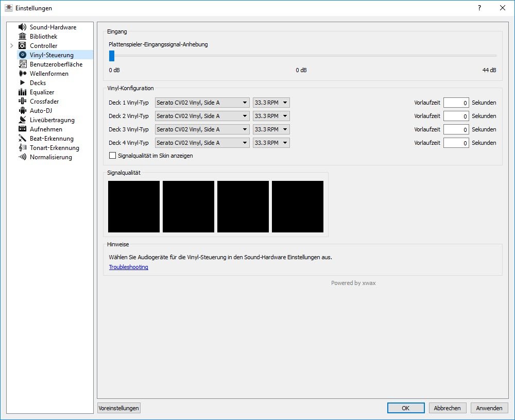Click the Crossfader icon
Viewport: 515px width, 420px height.
pyautogui.click(x=22, y=101)
